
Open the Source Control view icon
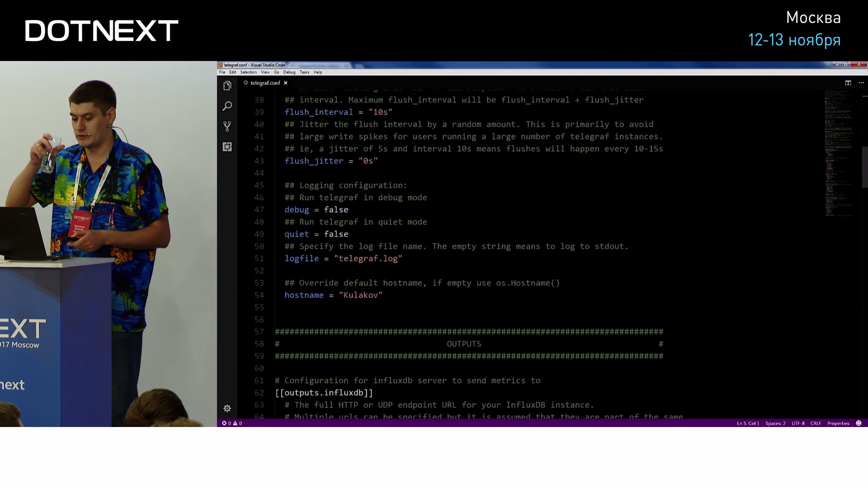pyautogui.click(x=227, y=127)
